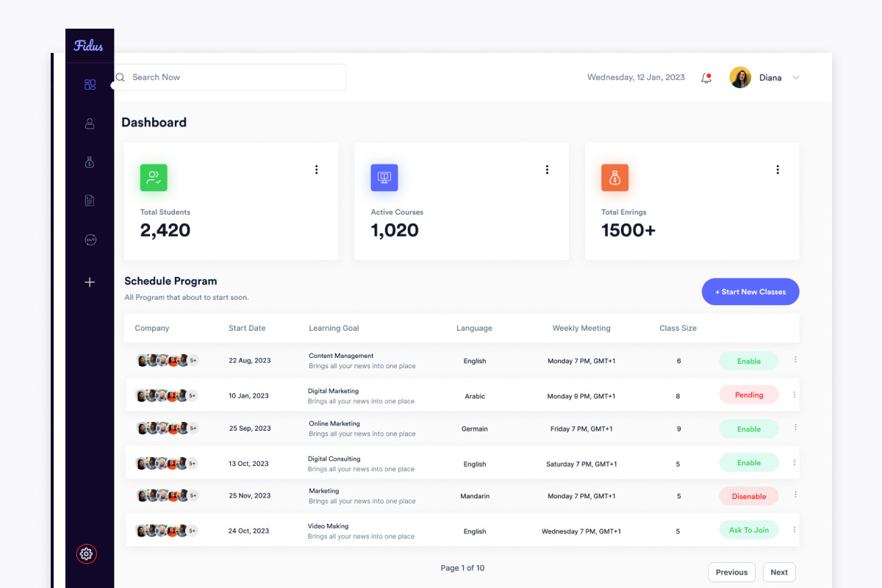Screen dimensions: 882x588
Task: Click Diana's profile avatar
Action: pyautogui.click(x=740, y=77)
